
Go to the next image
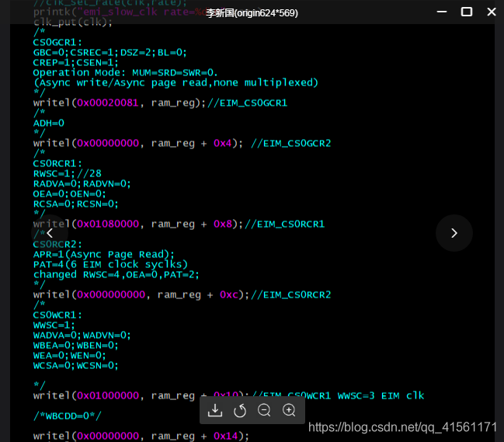(454, 233)
